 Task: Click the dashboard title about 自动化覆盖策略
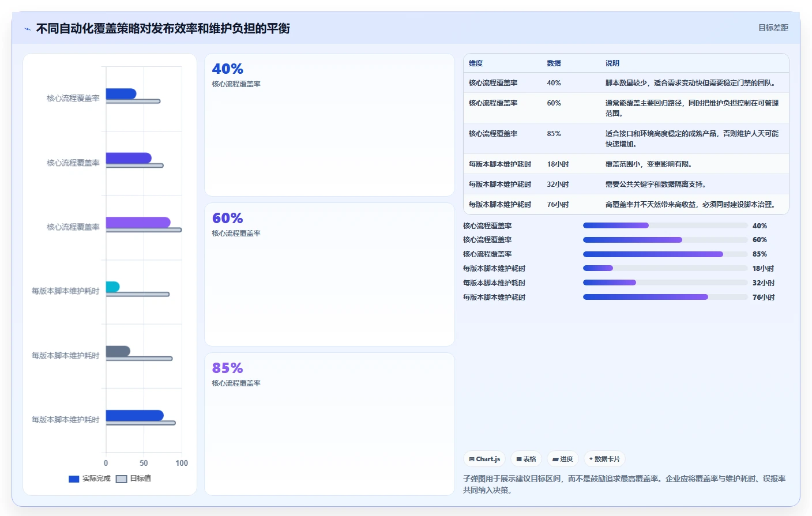163,29
